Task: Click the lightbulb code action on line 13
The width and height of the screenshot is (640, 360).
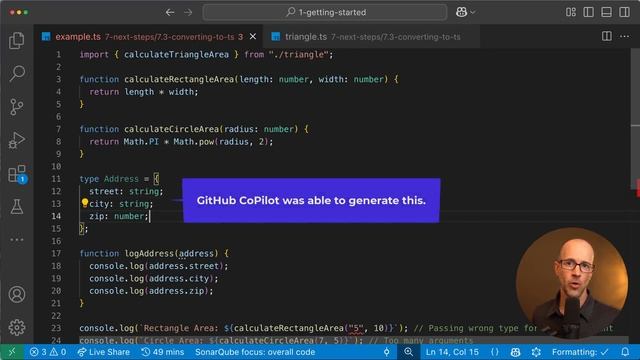Action: 84,203
